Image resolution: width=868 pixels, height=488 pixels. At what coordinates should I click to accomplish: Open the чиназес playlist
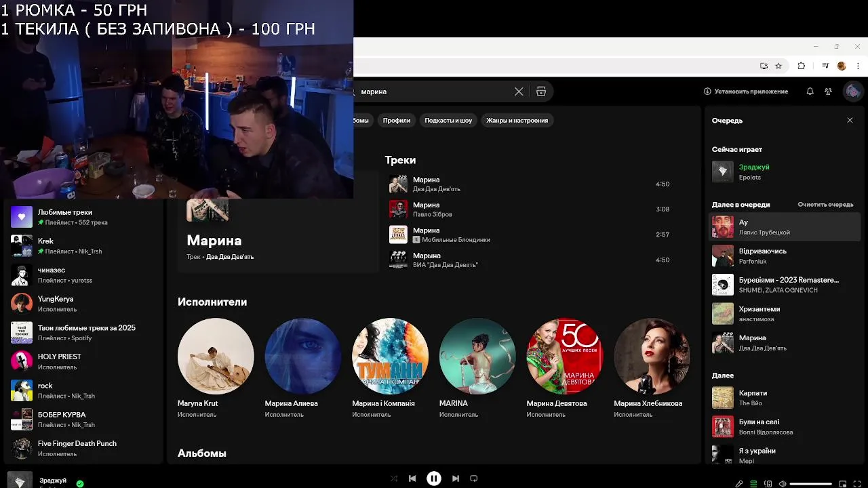(84, 274)
